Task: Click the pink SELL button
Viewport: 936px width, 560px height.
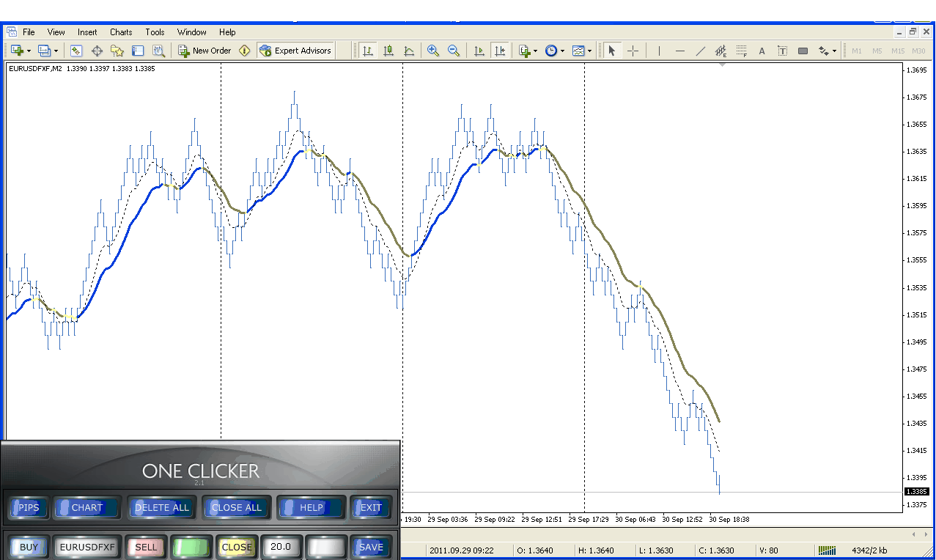Action: [146, 547]
